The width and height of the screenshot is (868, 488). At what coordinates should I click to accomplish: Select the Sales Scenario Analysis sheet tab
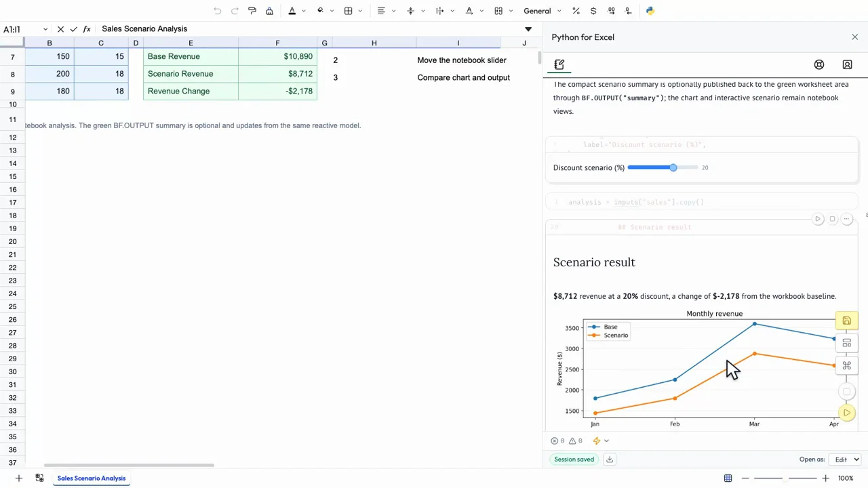tap(92, 479)
